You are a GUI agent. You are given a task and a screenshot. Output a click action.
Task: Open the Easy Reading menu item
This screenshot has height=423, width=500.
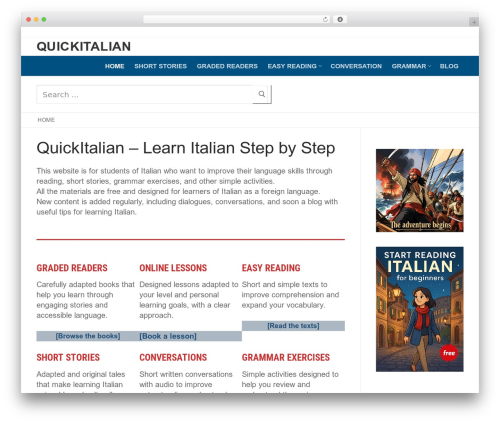tap(292, 66)
